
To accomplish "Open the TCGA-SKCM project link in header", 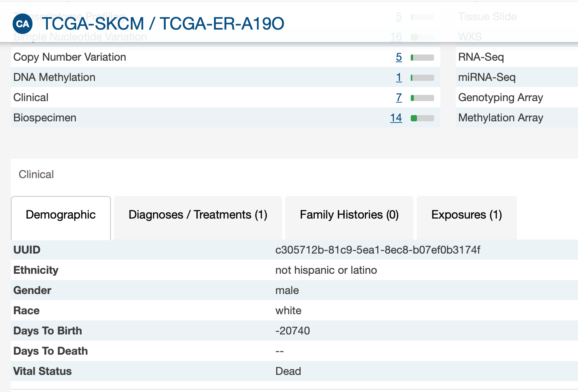I will click(93, 24).
